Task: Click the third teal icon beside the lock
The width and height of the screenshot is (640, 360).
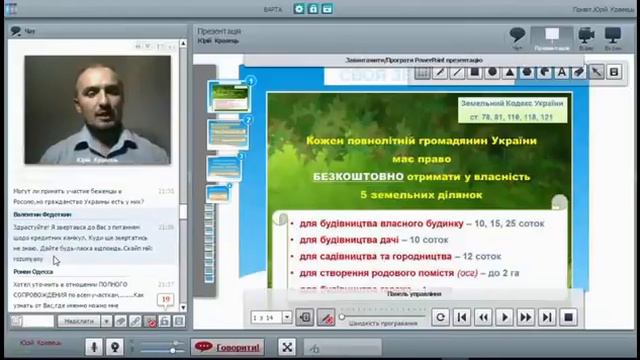Action: 327,9
